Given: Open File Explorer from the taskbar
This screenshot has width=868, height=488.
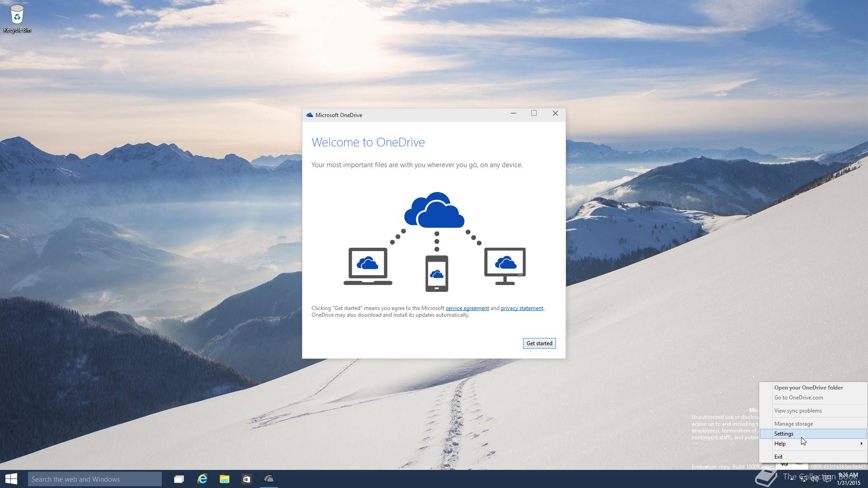Looking at the screenshot, I should (224, 479).
